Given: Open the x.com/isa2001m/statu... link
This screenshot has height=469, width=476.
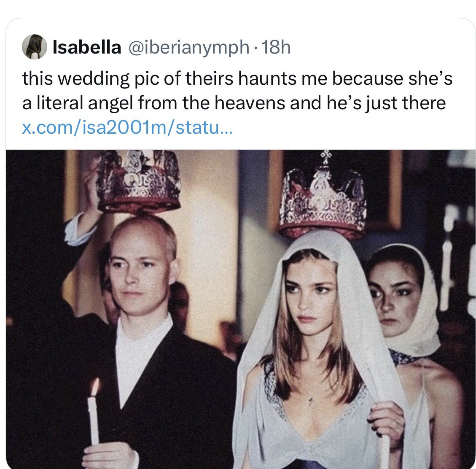Looking at the screenshot, I should 126,127.
